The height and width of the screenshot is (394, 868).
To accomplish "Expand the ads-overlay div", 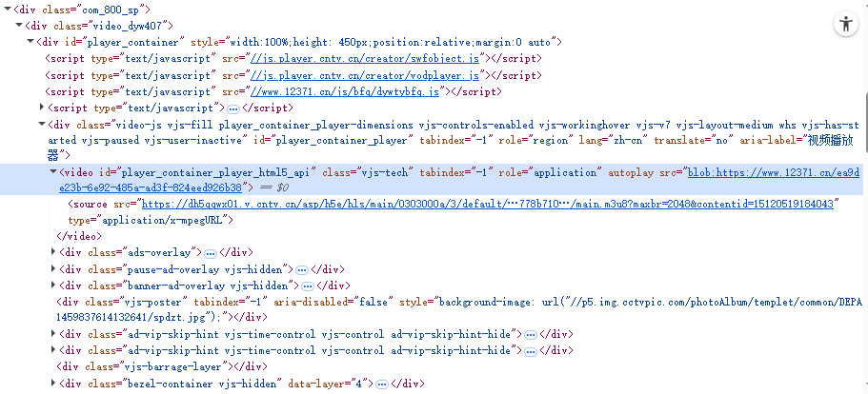I will 53,252.
